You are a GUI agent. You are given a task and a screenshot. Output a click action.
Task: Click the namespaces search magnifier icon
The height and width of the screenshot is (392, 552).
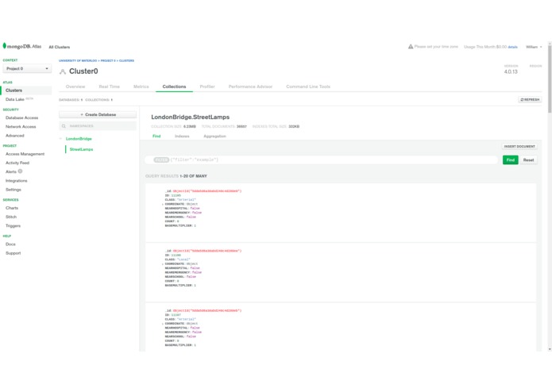[x=64, y=126]
